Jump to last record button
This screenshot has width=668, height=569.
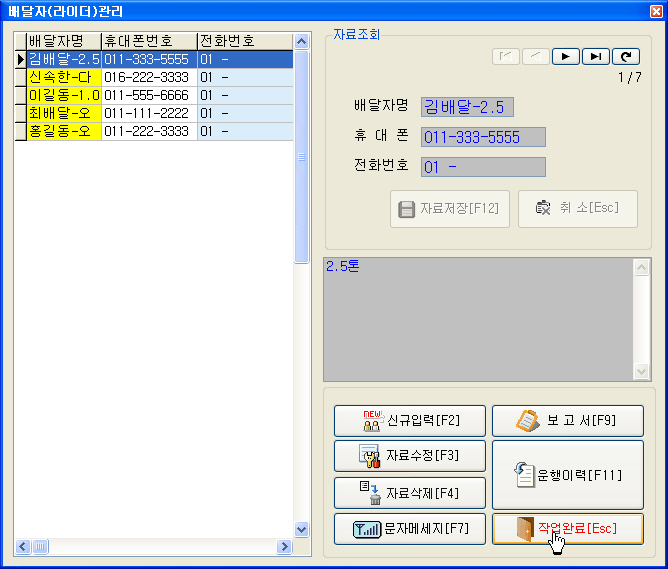pyautogui.click(x=596, y=56)
